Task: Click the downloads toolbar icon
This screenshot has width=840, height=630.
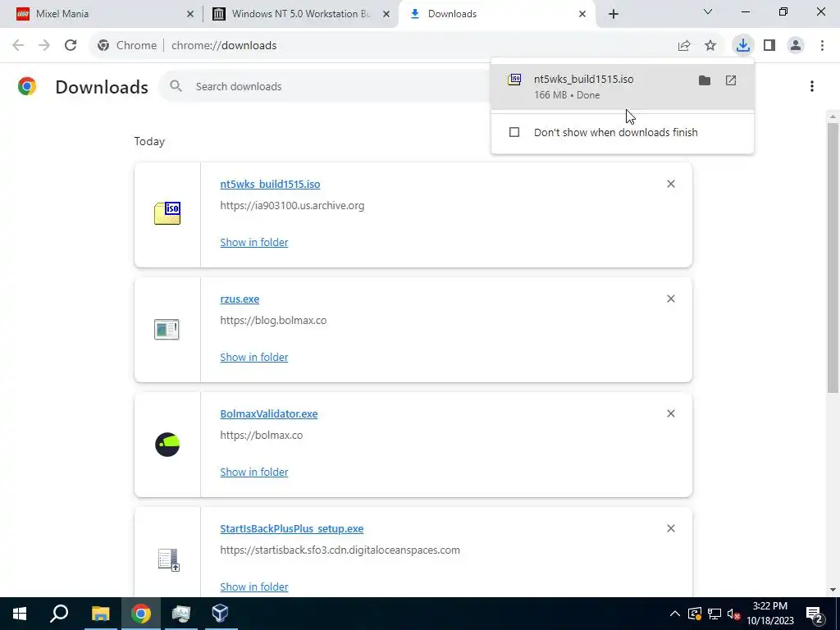Action: click(x=743, y=46)
